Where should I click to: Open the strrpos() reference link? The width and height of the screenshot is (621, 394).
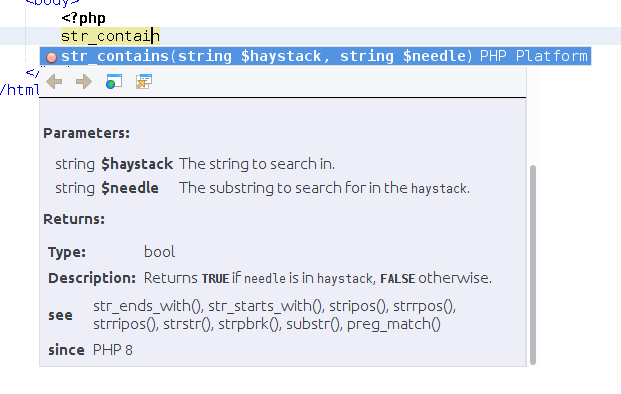click(423, 306)
